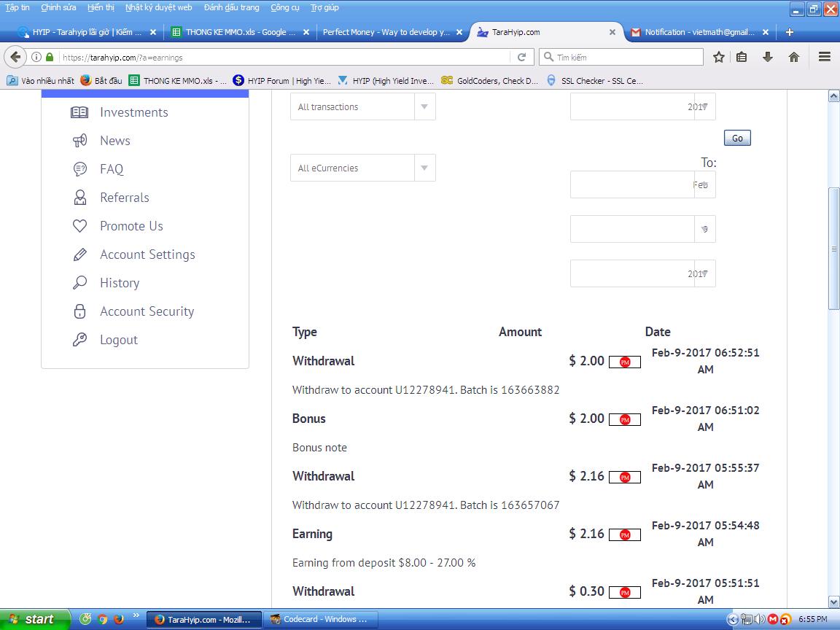Click the Perfect Money badge beside $ 0.30 Withdrawal
The image size is (840, 630).
pos(625,592)
